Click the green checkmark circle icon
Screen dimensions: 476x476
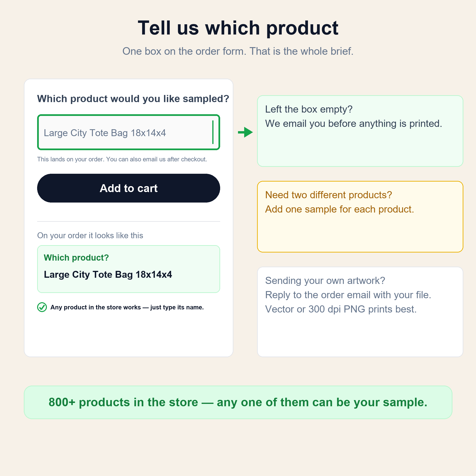(x=42, y=307)
